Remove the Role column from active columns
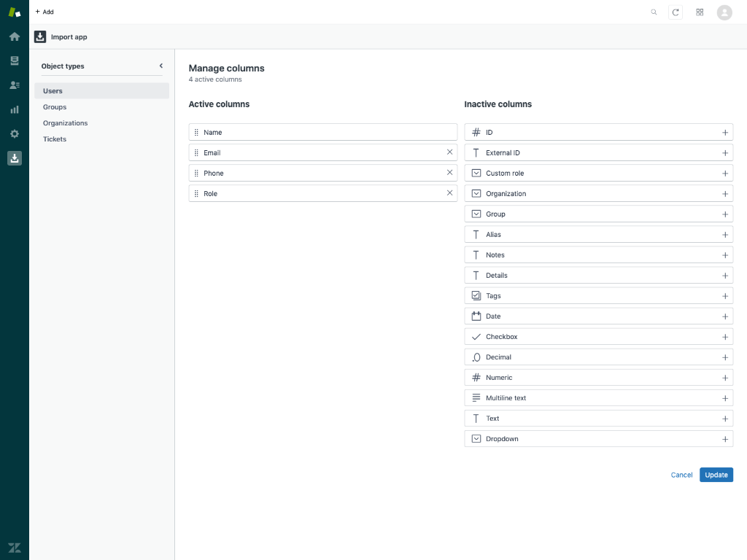This screenshot has width=747, height=560. click(x=449, y=193)
